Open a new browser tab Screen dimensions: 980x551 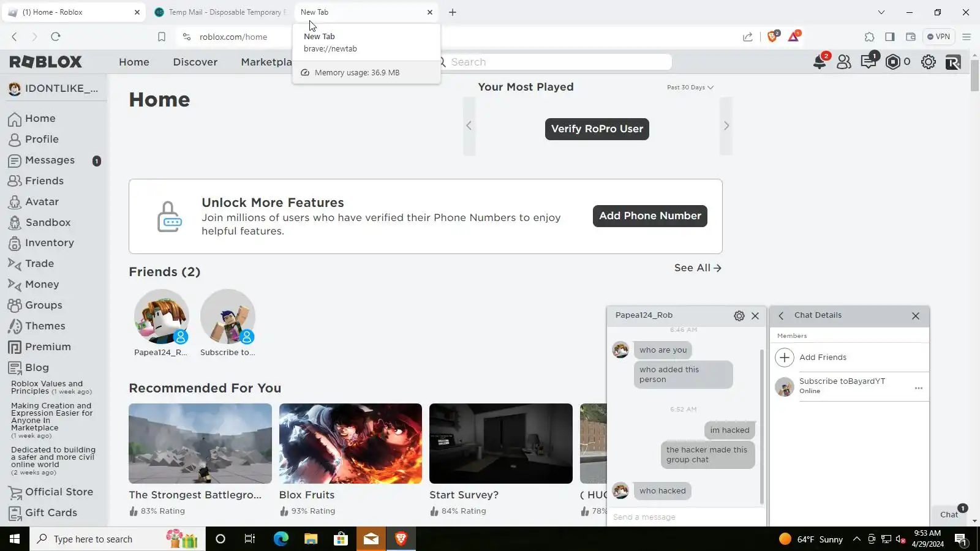[x=453, y=12]
